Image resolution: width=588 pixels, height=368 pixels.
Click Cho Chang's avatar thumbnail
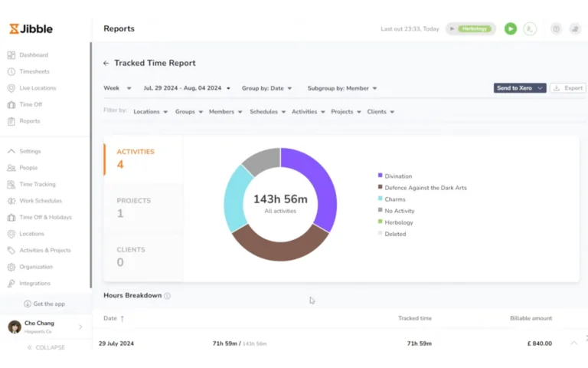tap(15, 327)
